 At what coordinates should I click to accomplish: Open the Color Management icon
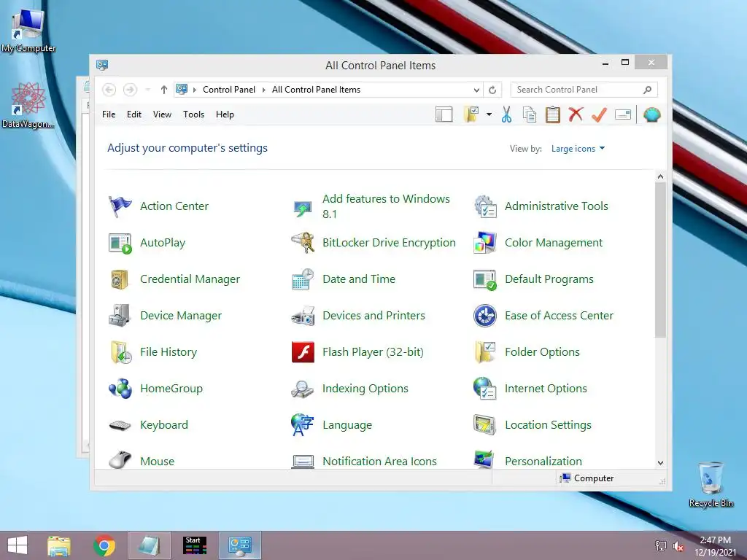click(x=485, y=243)
